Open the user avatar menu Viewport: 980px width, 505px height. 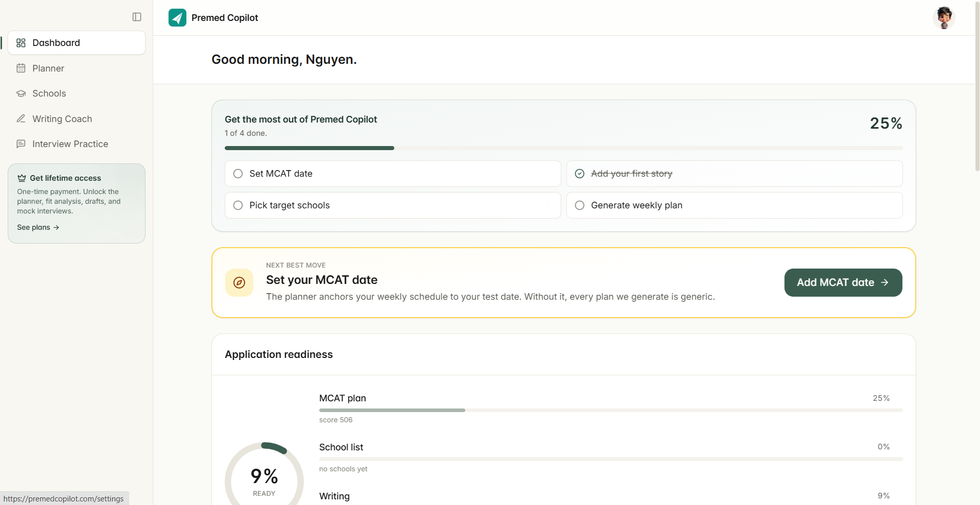944,18
